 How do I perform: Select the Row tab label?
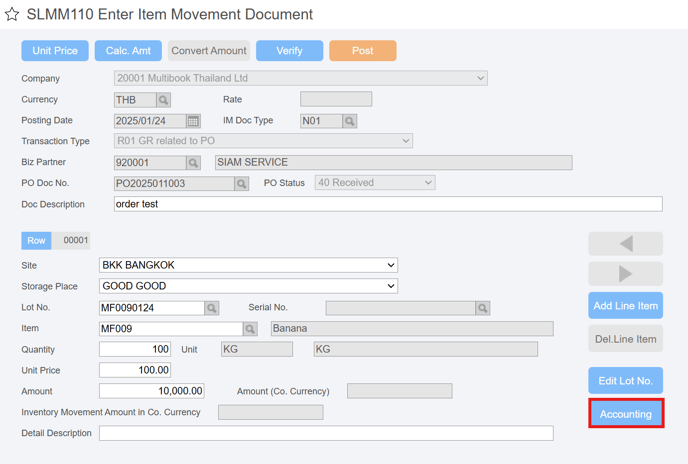point(36,241)
